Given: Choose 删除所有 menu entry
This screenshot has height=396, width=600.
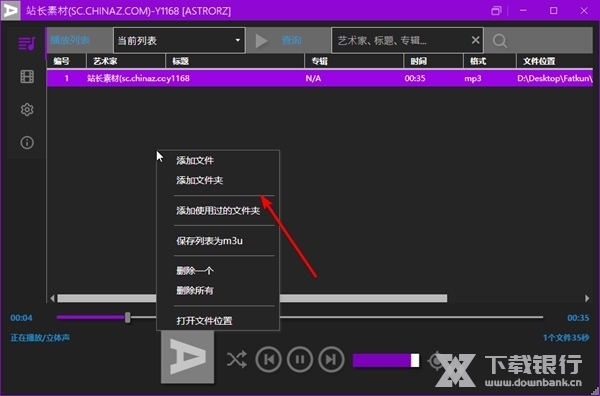Looking at the screenshot, I should 195,291.
